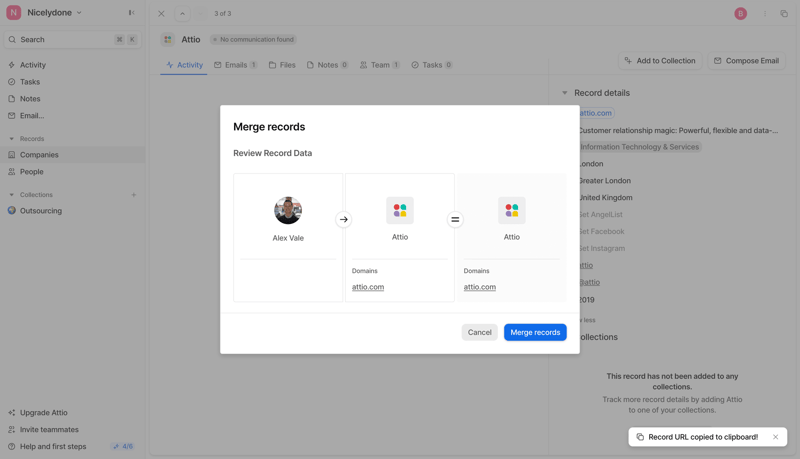The image size is (800, 459).
Task: Open Email in the sidebar
Action: point(32,115)
